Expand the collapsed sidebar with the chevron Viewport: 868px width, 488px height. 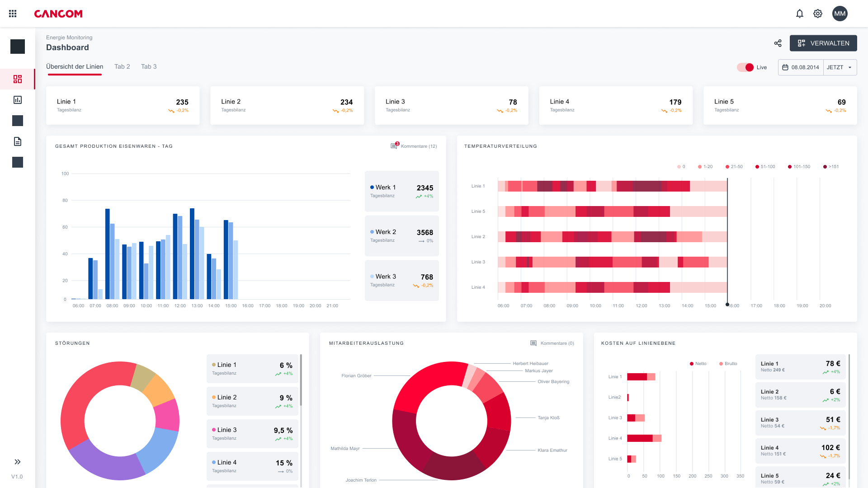tap(18, 461)
